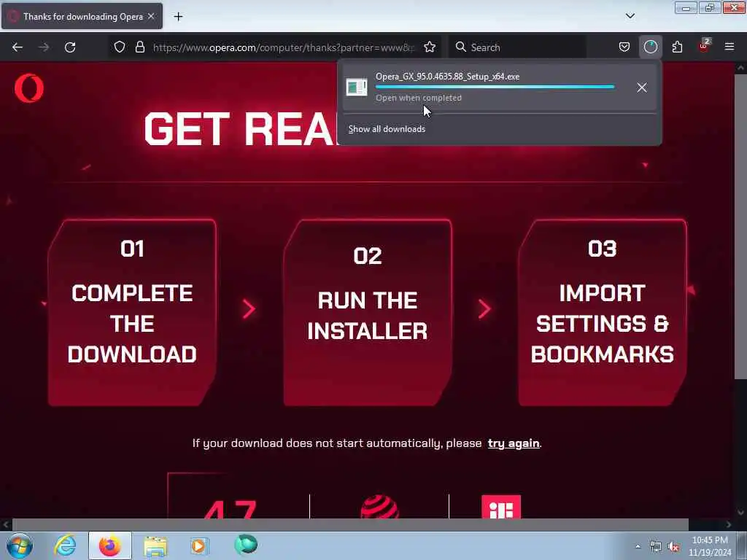Click the search magnifier icon
Screen dimensions: 747x560
tap(461, 47)
